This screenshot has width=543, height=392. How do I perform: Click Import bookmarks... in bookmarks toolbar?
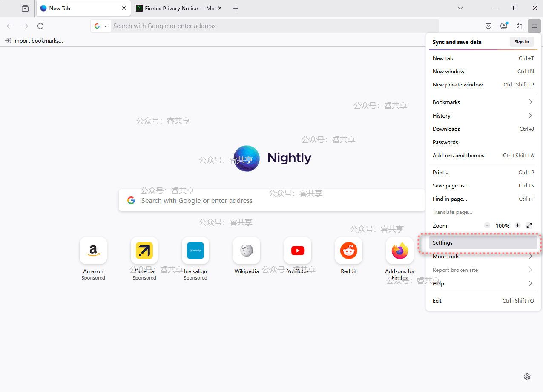tap(34, 41)
